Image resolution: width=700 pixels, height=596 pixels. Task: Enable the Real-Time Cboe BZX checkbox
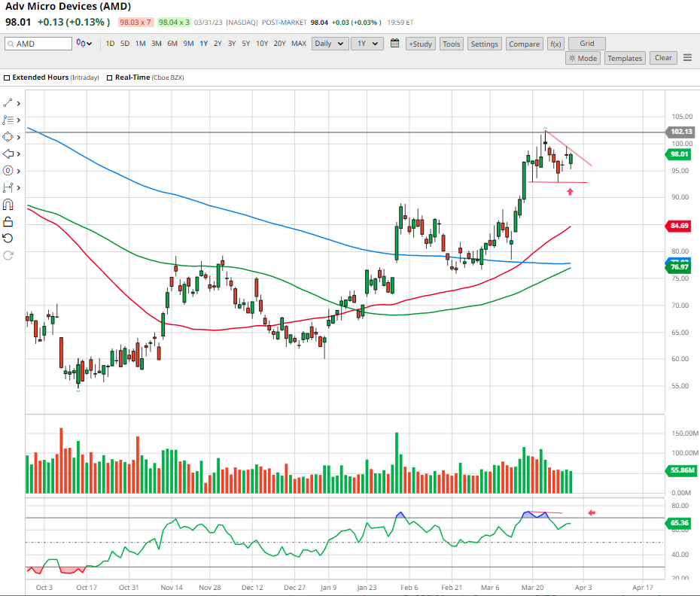(109, 78)
